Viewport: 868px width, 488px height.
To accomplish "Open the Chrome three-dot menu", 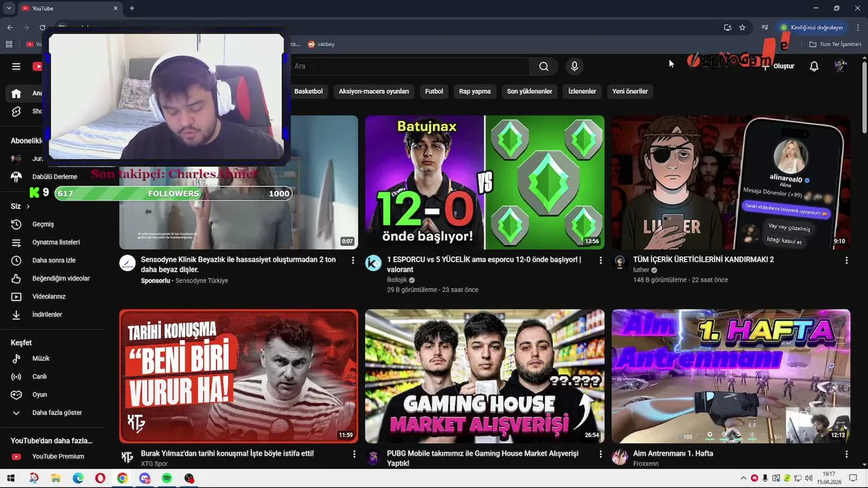I will coord(859,28).
